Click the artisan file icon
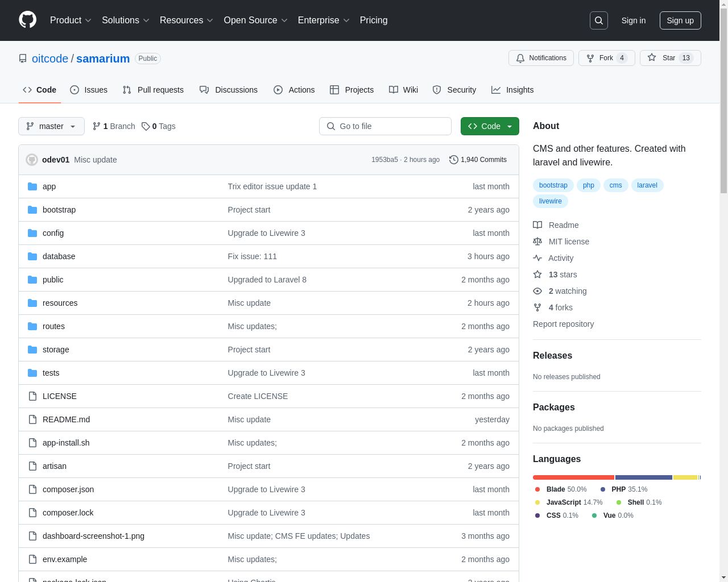 tap(32, 466)
